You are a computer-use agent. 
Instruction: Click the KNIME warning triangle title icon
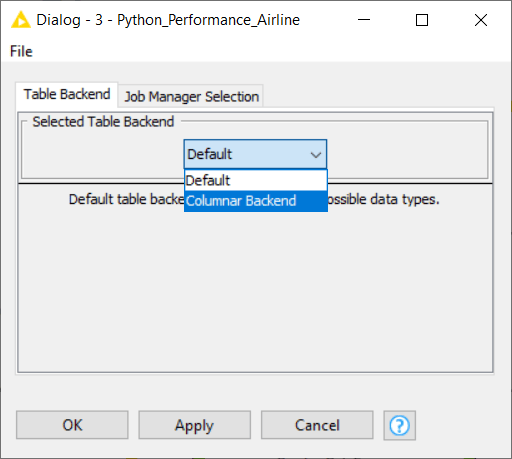point(21,20)
